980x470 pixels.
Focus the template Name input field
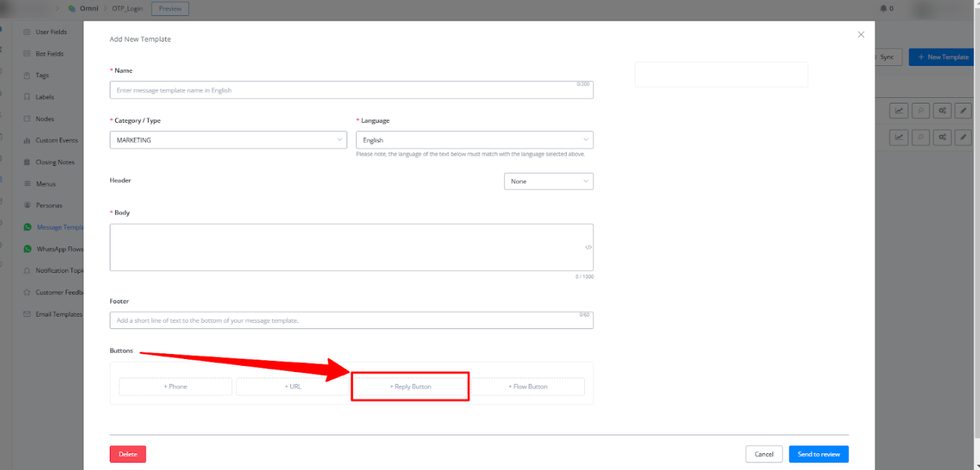(351, 90)
